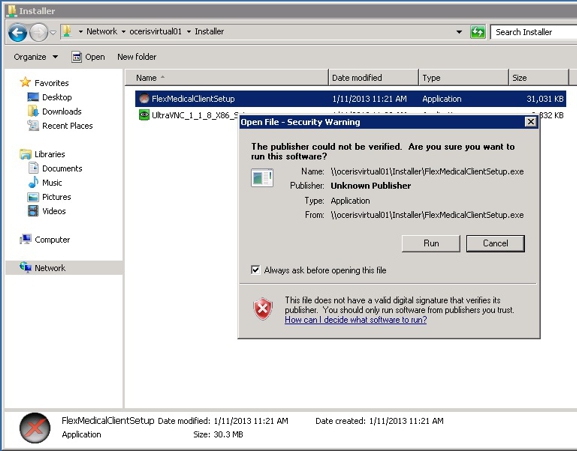Click the Desktop monitor icon in Favorites
The width and height of the screenshot is (577, 451).
coord(33,97)
